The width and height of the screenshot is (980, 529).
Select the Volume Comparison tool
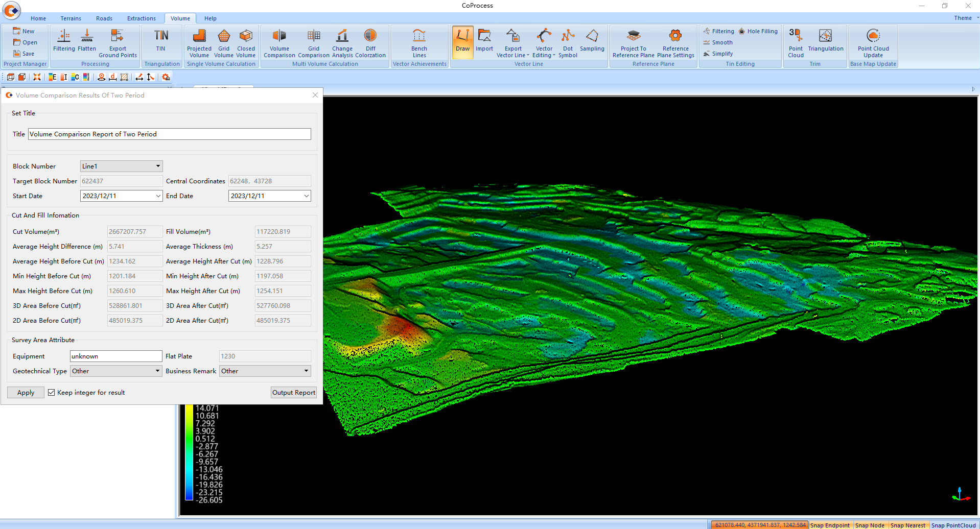pyautogui.click(x=279, y=42)
